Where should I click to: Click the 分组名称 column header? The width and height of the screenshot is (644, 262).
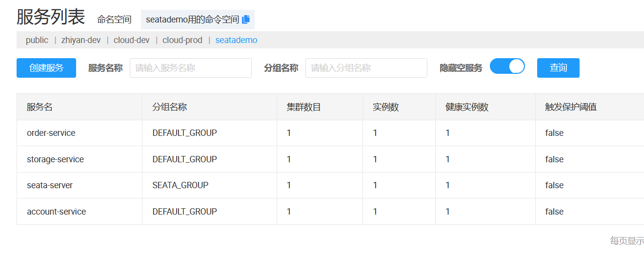point(169,107)
